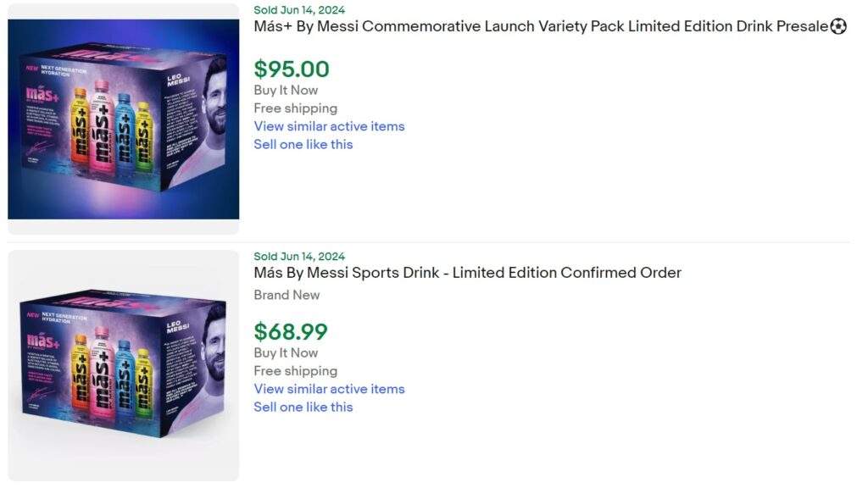Screen dimensions: 868x488
Task: Click 'Sell one like this' under the $68.99 listing
Action: (303, 407)
